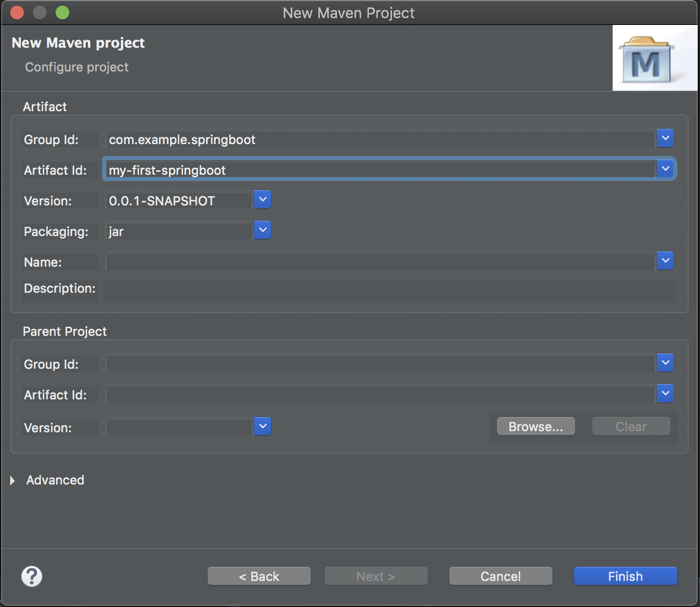
Task: Open the Packaging dropdown showing jar
Action: (x=262, y=230)
